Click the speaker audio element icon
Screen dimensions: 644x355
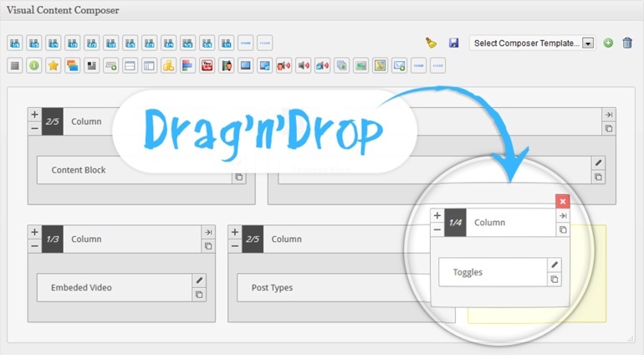[x=303, y=65]
